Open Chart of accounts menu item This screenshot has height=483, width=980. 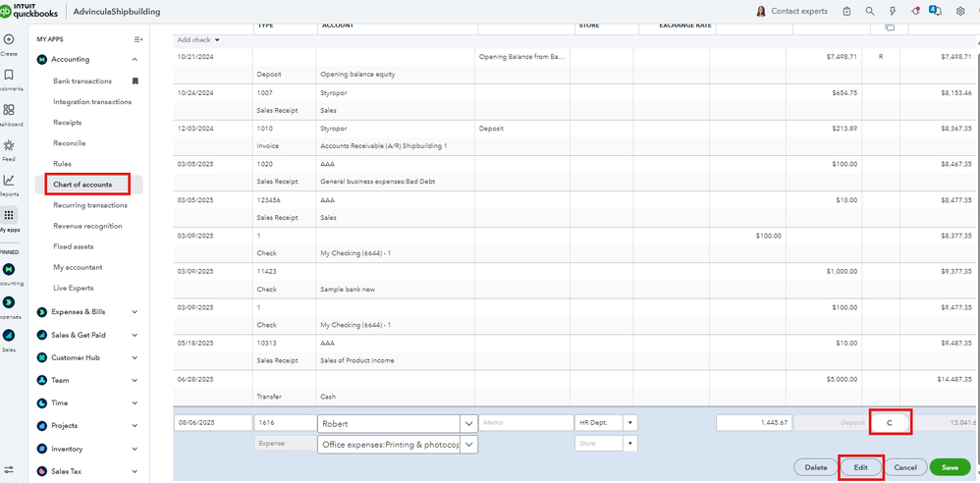coord(82,185)
